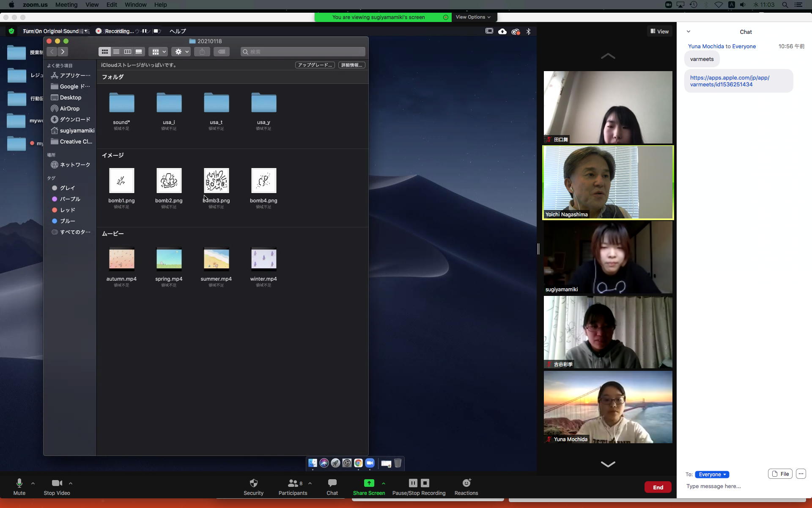Viewport: 812px width, 508px height.
Task: Open the Security shield icon
Action: click(253, 483)
